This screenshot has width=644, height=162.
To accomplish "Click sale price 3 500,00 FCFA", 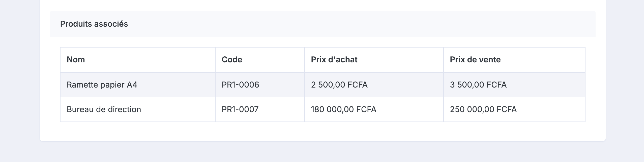I will point(478,85).
